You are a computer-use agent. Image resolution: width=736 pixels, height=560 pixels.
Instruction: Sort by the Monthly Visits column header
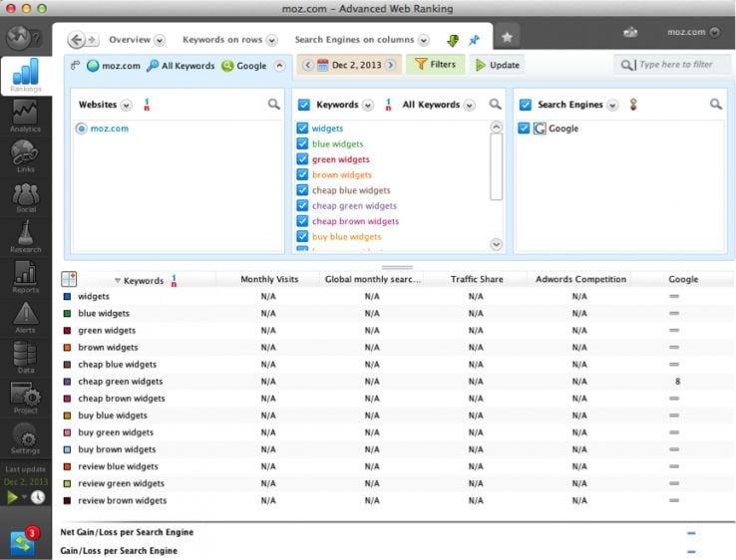click(x=269, y=280)
